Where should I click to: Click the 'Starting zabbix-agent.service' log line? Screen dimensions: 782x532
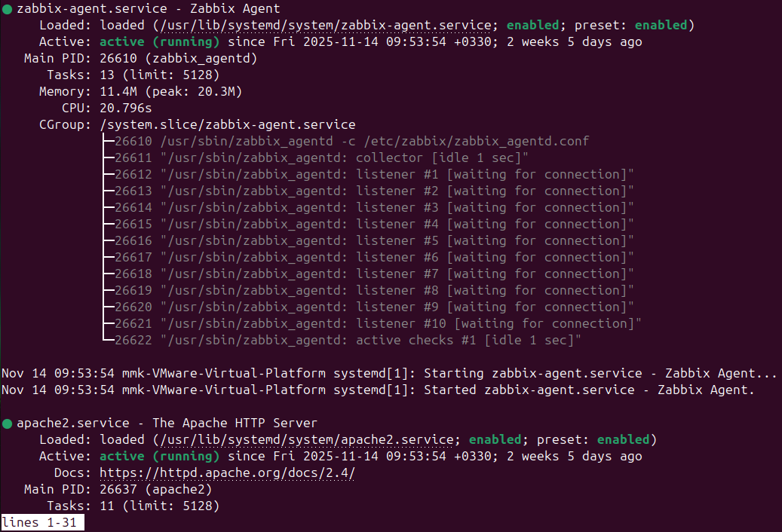[x=388, y=374]
